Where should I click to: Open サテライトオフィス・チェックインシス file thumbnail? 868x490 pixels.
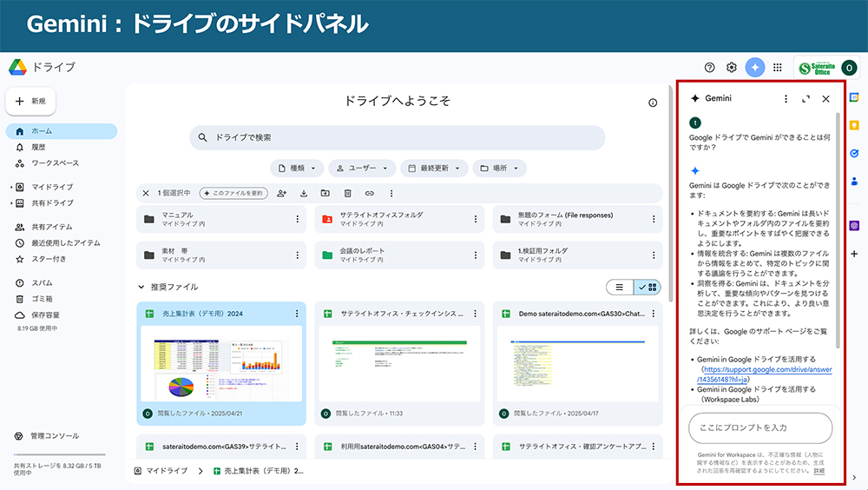pyautogui.click(x=399, y=364)
